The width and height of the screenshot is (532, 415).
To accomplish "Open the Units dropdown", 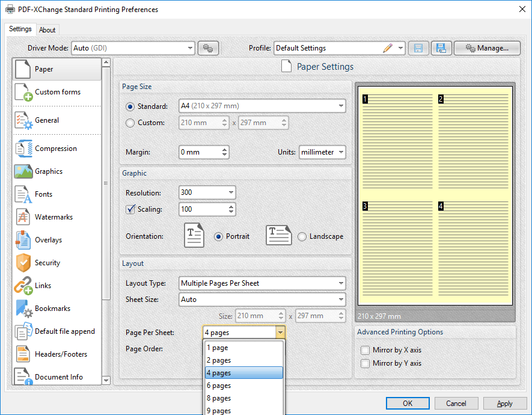I will click(322, 152).
